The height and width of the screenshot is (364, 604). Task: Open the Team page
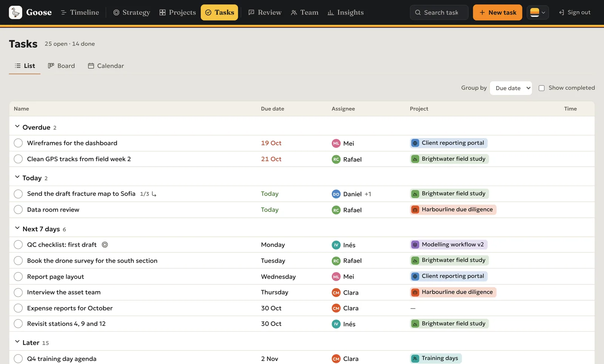click(x=304, y=12)
